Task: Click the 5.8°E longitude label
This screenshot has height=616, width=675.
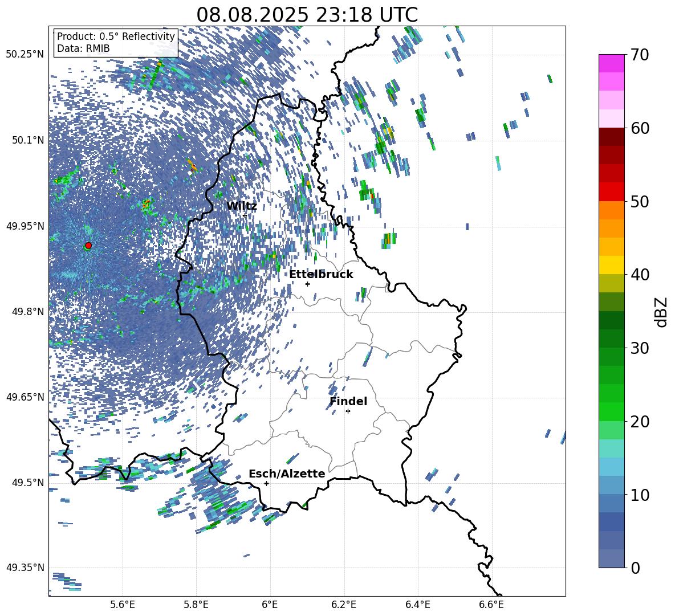Action: (196, 605)
